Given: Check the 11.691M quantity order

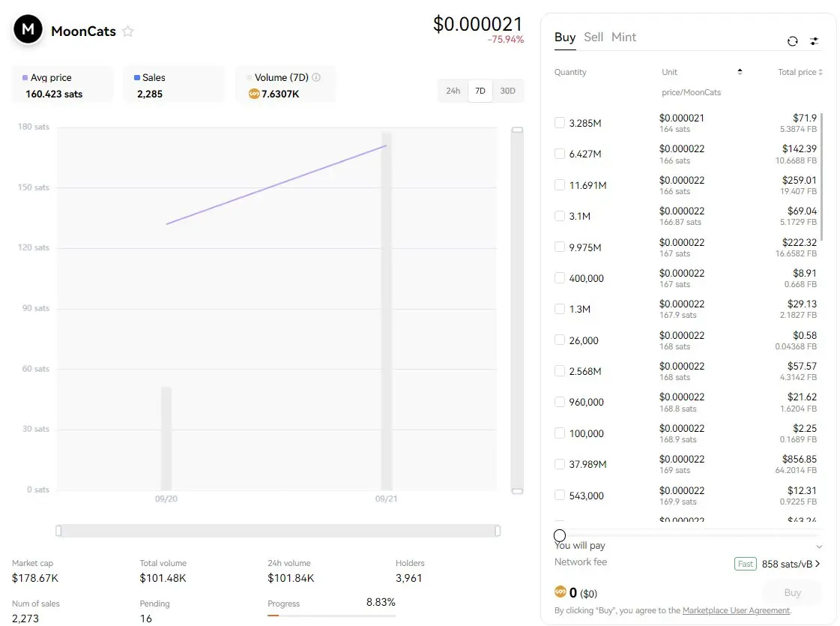Looking at the screenshot, I should [x=560, y=185].
